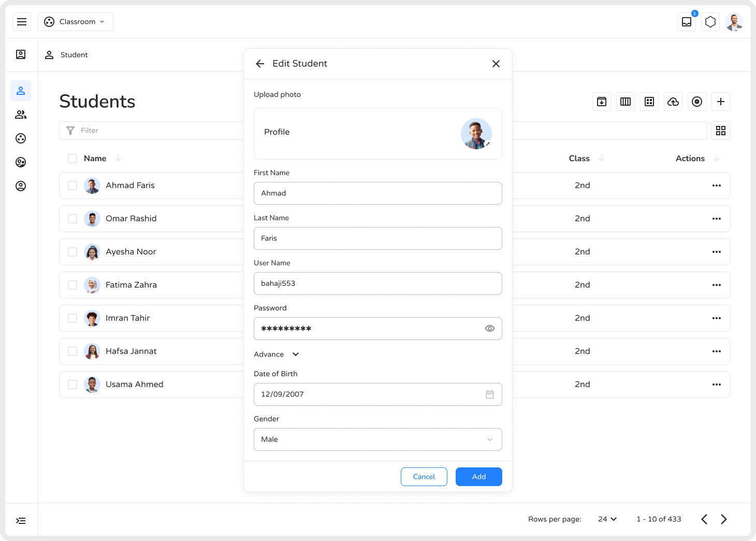Toggle the select-all checkbox beside Name
The width and height of the screenshot is (756, 541).
(x=72, y=159)
